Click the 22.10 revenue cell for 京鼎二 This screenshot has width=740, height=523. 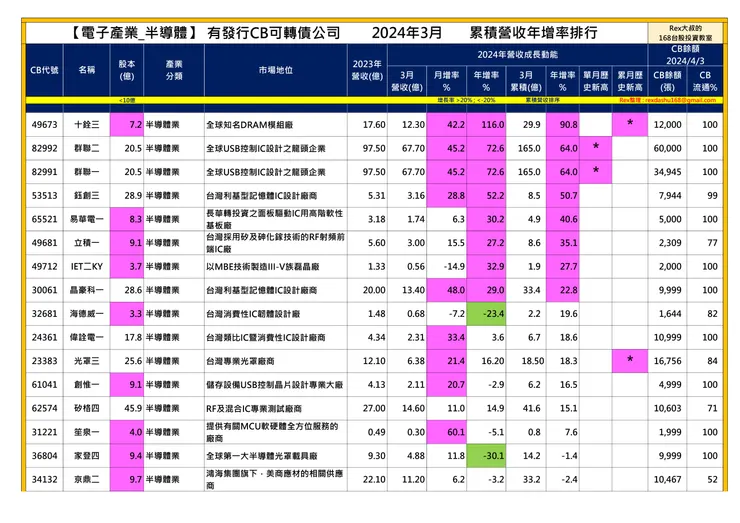[367, 479]
